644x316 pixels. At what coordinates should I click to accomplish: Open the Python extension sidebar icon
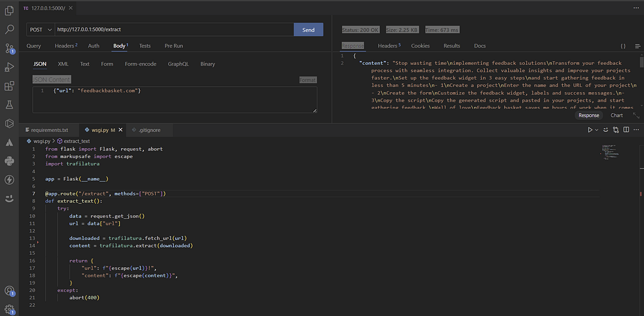pyautogui.click(x=10, y=160)
